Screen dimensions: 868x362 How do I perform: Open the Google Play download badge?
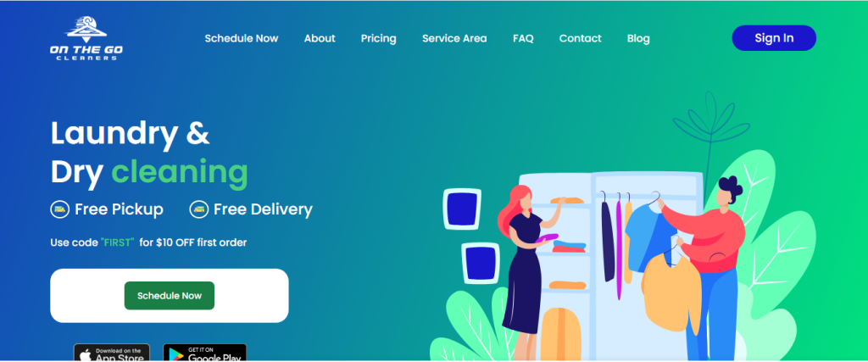205,353
